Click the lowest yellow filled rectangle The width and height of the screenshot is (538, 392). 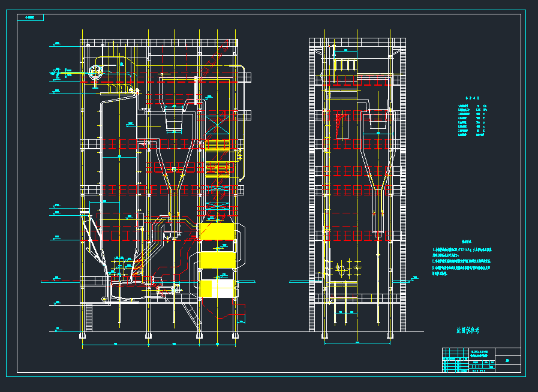pos(217,288)
